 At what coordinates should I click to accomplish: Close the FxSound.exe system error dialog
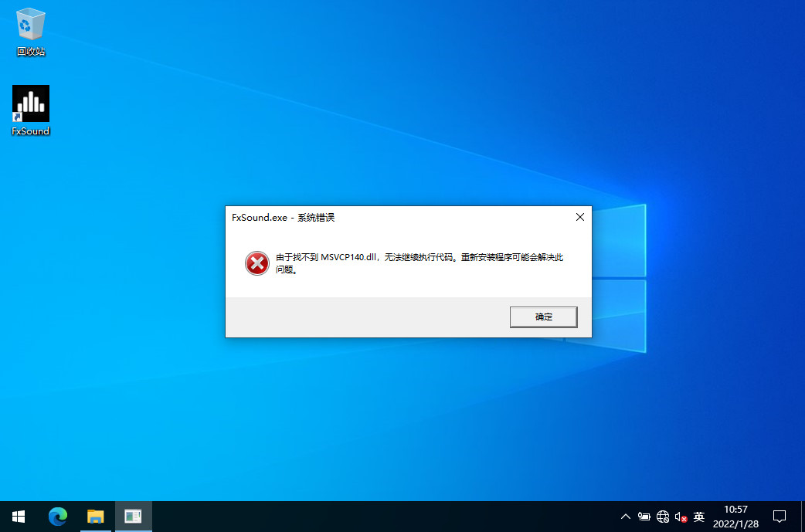click(579, 217)
